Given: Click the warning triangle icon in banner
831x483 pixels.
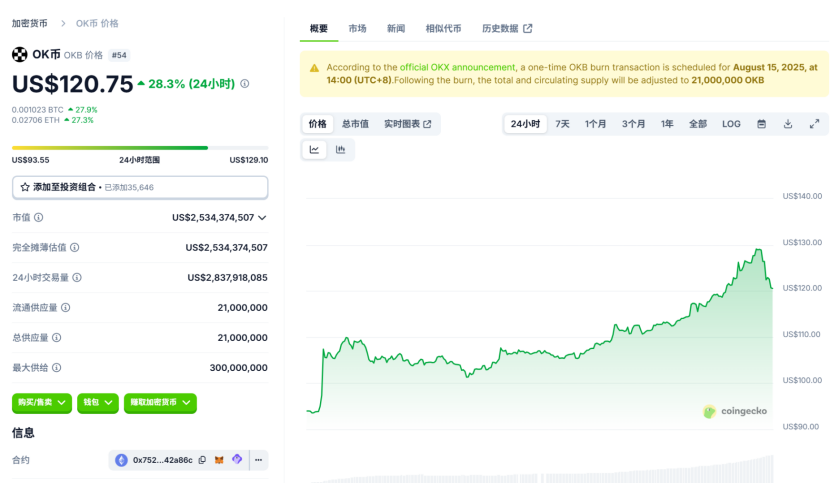Looking at the screenshot, I should [314, 68].
